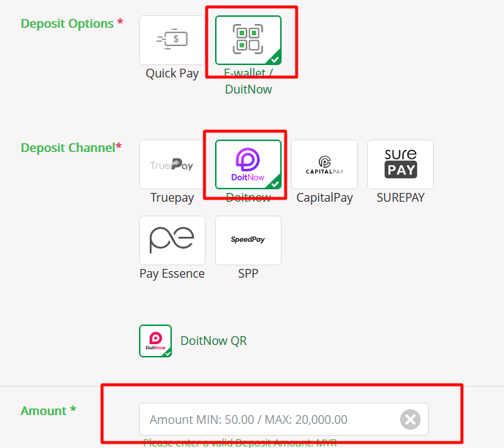Click the 'SPP' caption text
Image resolution: width=504 pixels, height=448 pixels.
coord(248,273)
